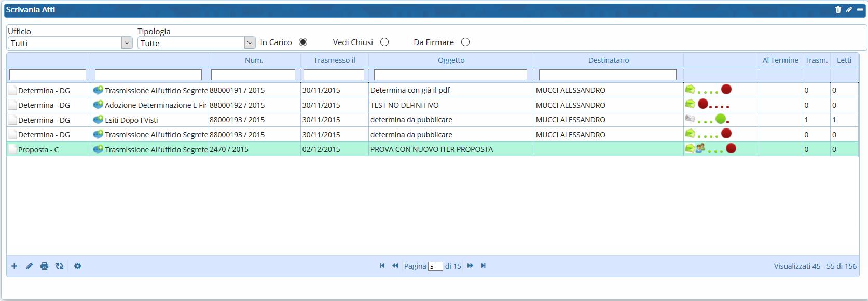Click the print icon in bottom toolbar
This screenshot has width=868, height=301.
(x=45, y=266)
